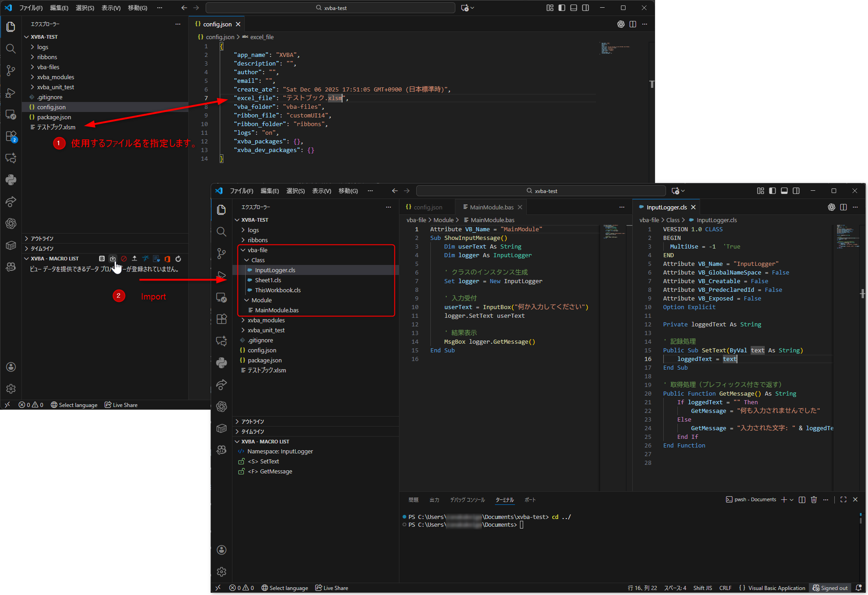Customize layout in front window title bar
Screen dimensions: 868x595
tap(761, 191)
